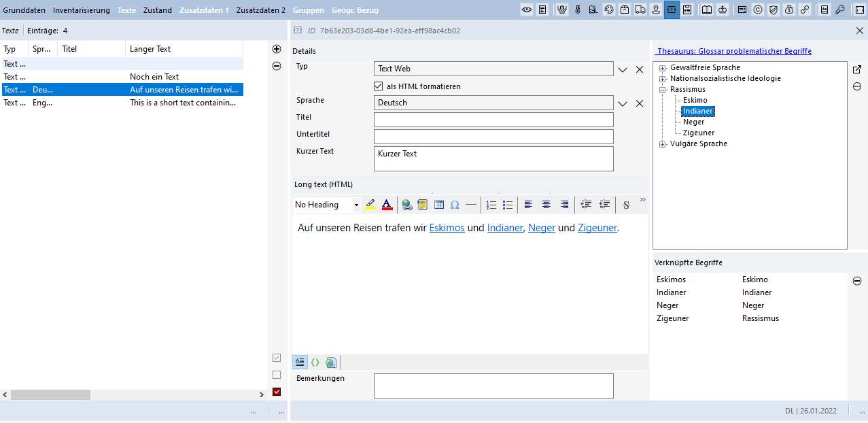Screen dimensions: 868x423
Task: Open the Inventarisierung tab
Action: (81, 10)
